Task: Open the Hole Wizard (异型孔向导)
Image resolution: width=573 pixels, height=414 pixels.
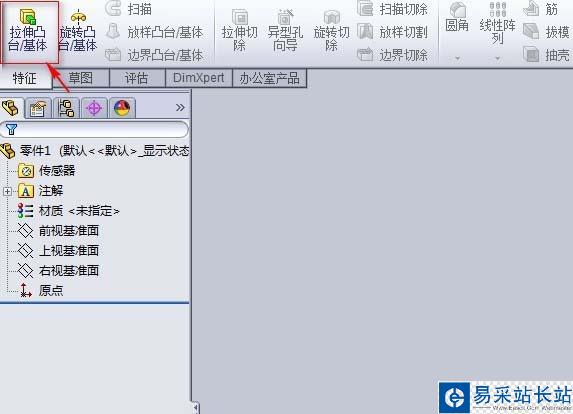Action: [285, 31]
